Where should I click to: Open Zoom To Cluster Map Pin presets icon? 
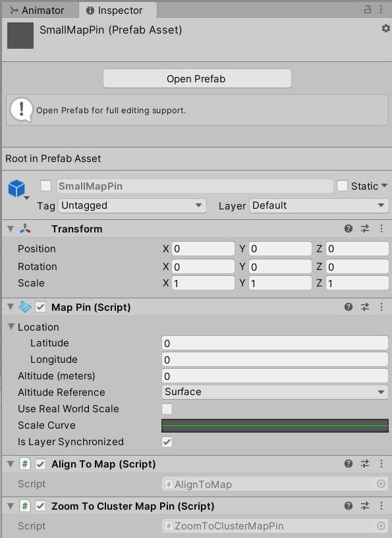point(365,506)
